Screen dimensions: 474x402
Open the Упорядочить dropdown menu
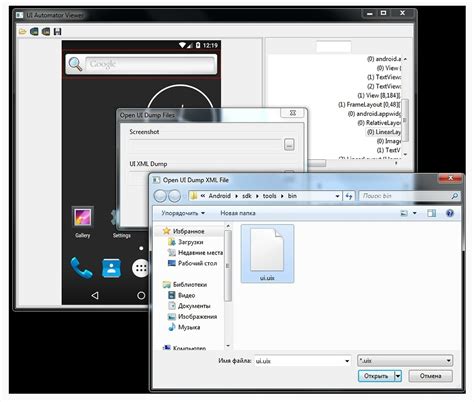coord(183,213)
